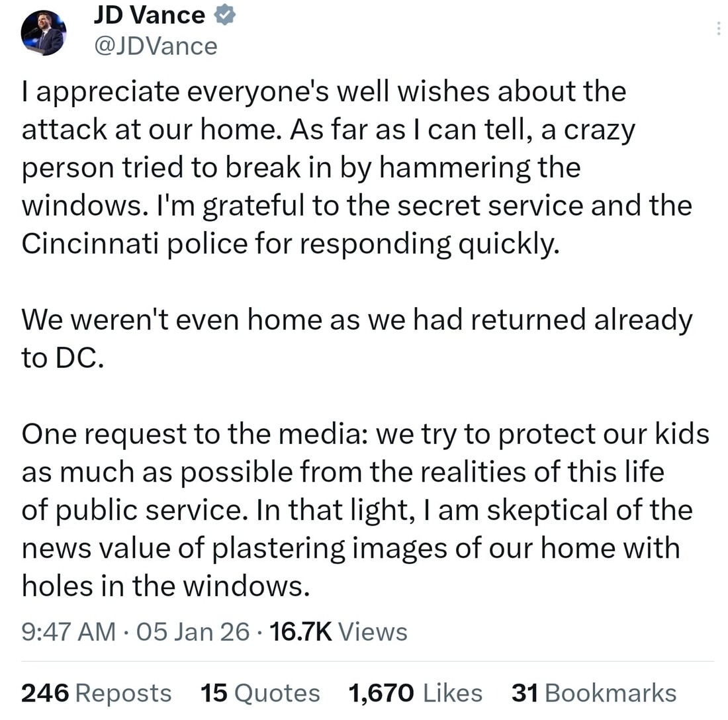Click the blue verified badge
The width and height of the screenshot is (728, 720).
(x=224, y=16)
